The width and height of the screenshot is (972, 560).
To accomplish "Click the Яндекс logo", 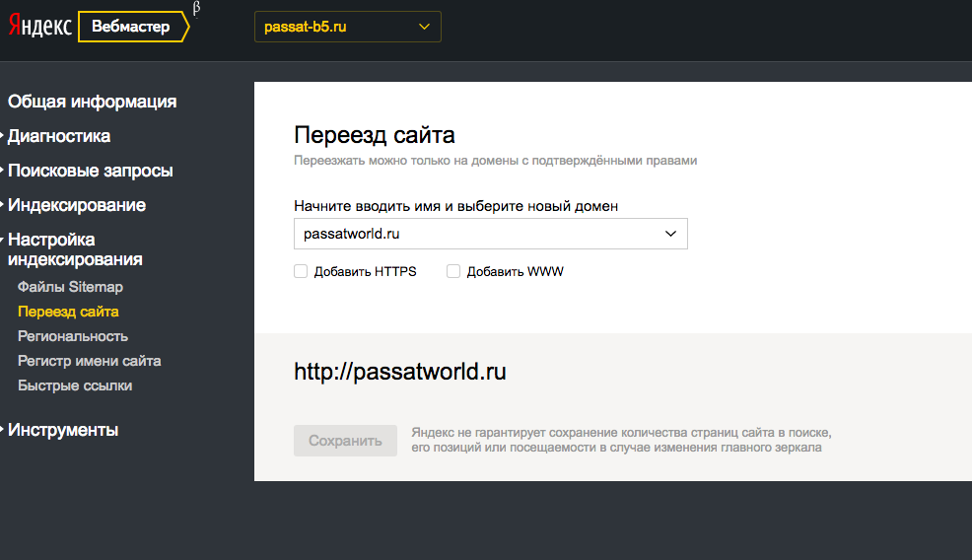I will 40,26.
